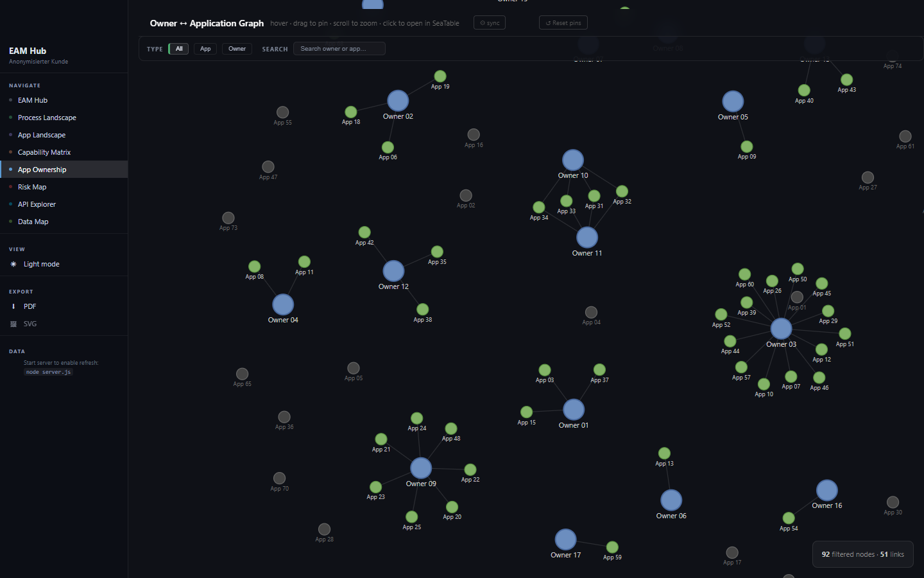The image size is (924, 578).
Task: Open the Owner 12 node
Action: (393, 271)
